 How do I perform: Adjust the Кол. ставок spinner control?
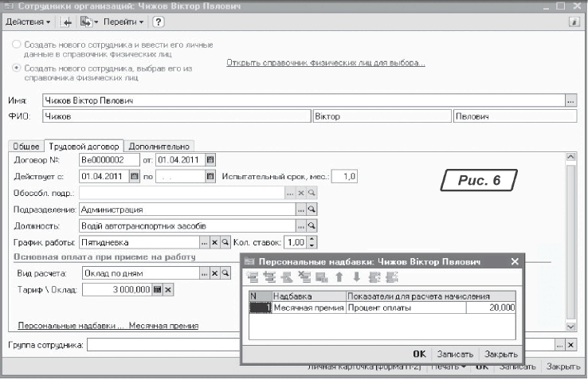[x=312, y=242]
